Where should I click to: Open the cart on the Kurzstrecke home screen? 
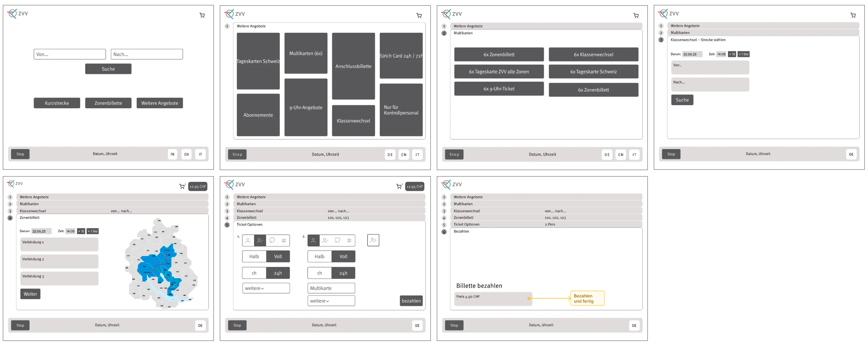click(202, 15)
